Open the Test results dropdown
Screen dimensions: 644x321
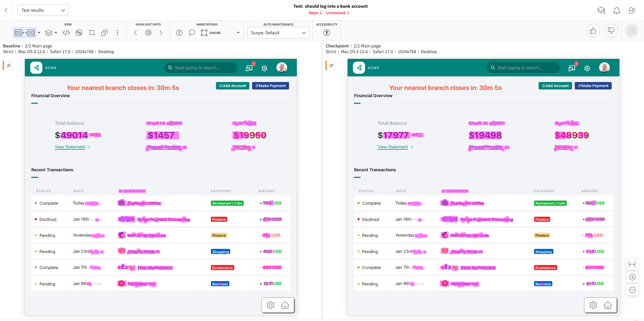pos(43,10)
